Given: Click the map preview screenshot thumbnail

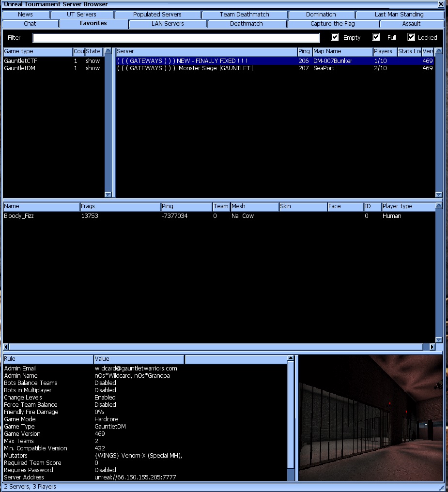Looking at the screenshot, I should click(x=371, y=418).
